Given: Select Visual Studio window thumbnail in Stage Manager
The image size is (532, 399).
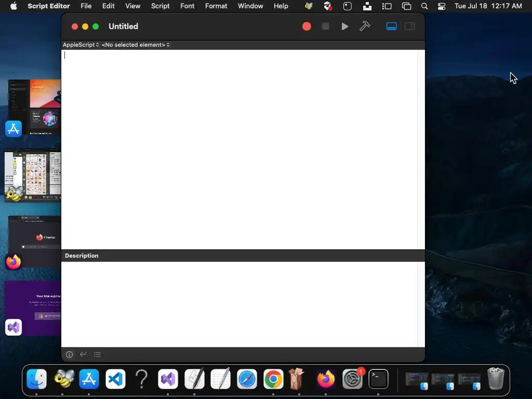Looking at the screenshot, I should point(33,308).
